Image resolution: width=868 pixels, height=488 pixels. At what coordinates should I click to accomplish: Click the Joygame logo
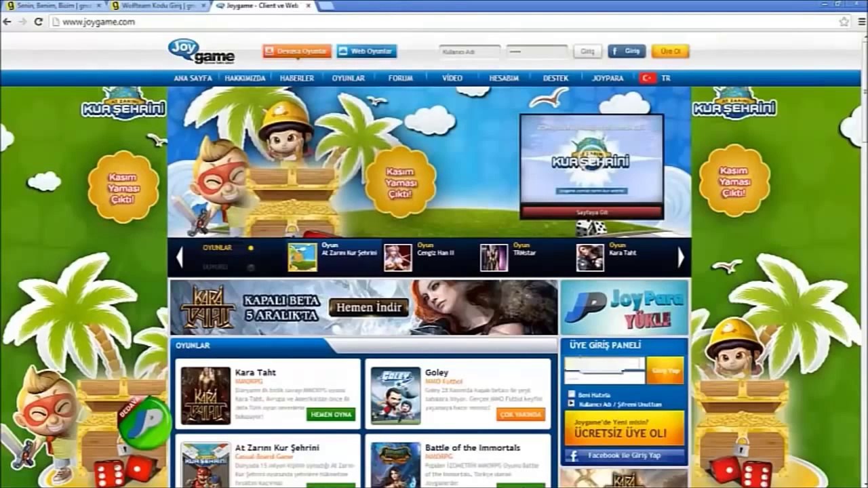(201, 52)
